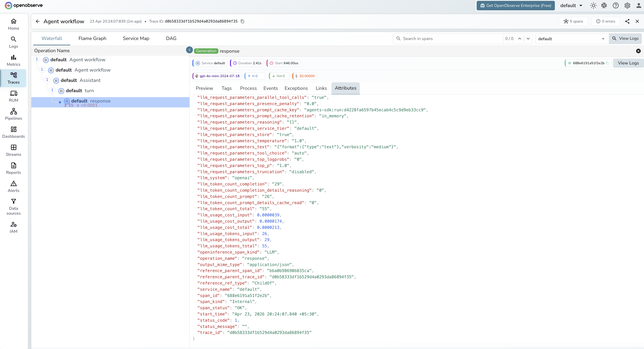Open Get OpenObserve Enterprise (Free)
Image resolution: width=644 pixels, height=349 pixels.
point(516,6)
